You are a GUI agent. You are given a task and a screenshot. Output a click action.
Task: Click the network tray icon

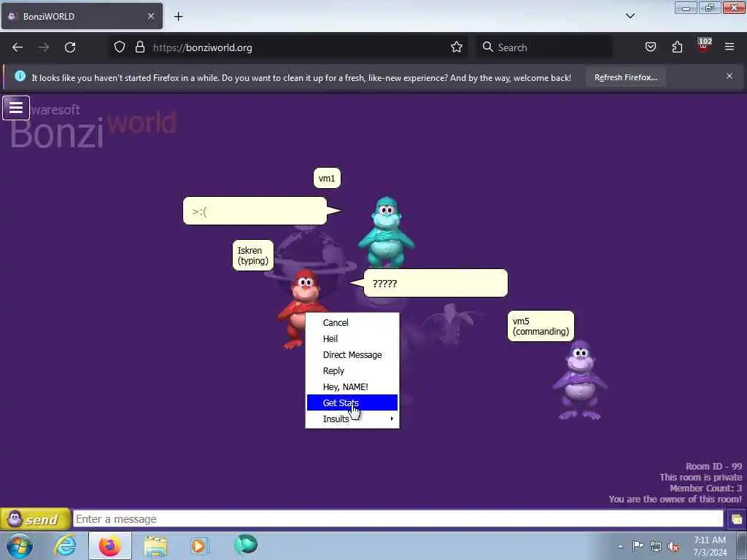click(x=656, y=546)
